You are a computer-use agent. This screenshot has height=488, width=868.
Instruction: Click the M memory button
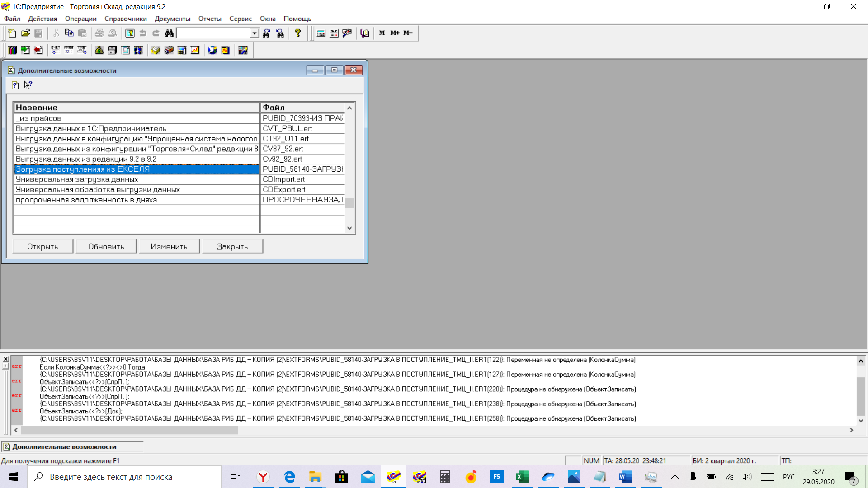pos(382,33)
